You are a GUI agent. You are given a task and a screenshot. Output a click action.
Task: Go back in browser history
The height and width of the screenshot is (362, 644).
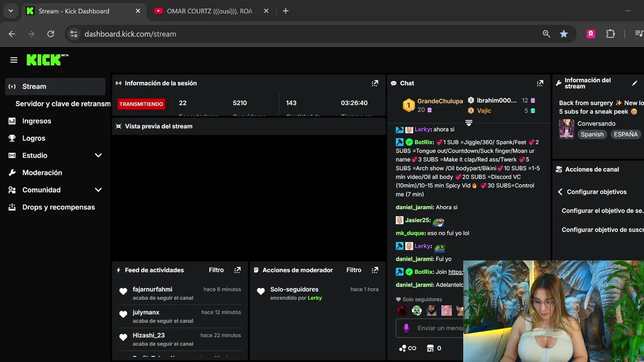coord(12,34)
